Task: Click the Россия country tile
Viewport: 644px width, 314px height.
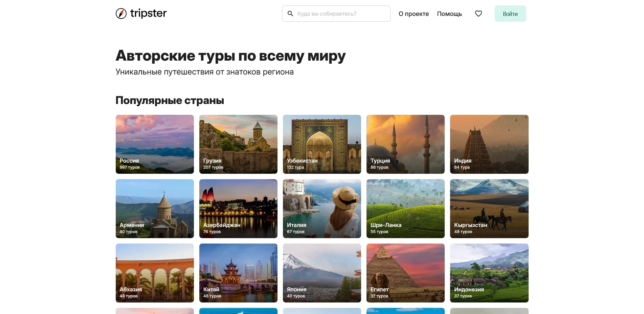Action: 155,144
